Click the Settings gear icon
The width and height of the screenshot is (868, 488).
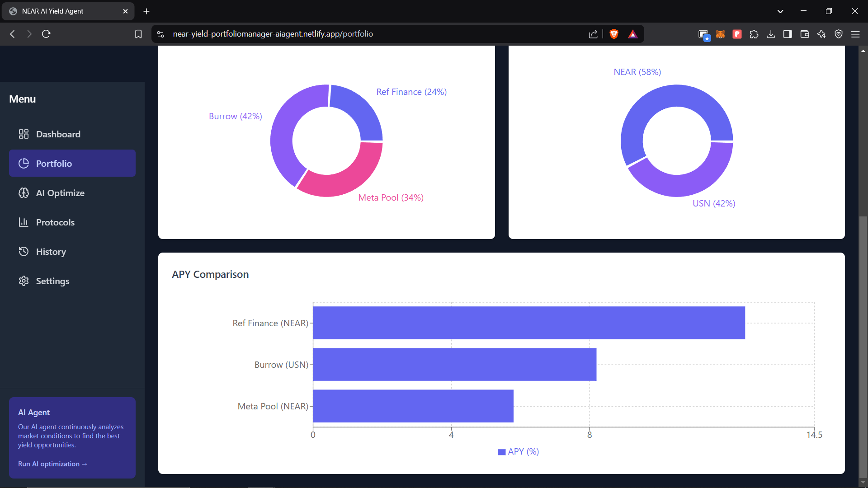click(x=24, y=281)
